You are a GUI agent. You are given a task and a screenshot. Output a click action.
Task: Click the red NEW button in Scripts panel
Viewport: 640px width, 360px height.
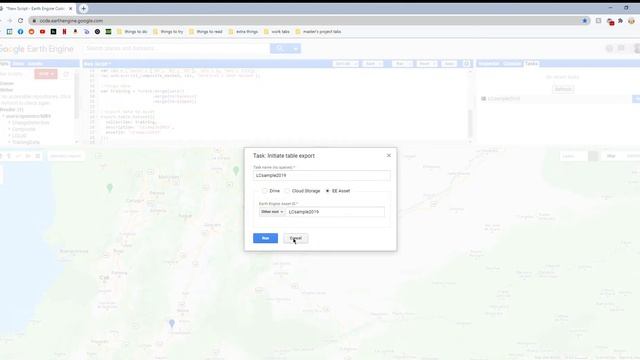click(46, 74)
